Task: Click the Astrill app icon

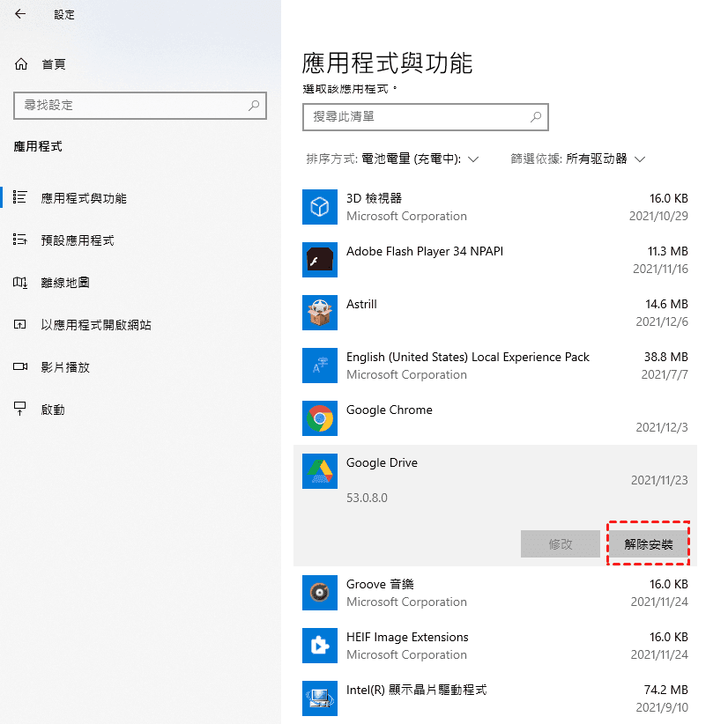Action: pos(320,313)
